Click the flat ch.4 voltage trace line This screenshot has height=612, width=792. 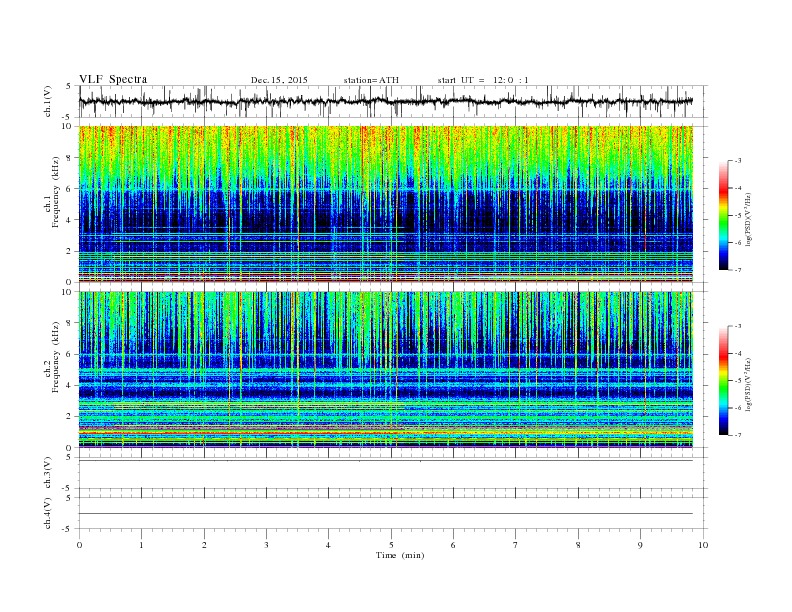coord(385,514)
